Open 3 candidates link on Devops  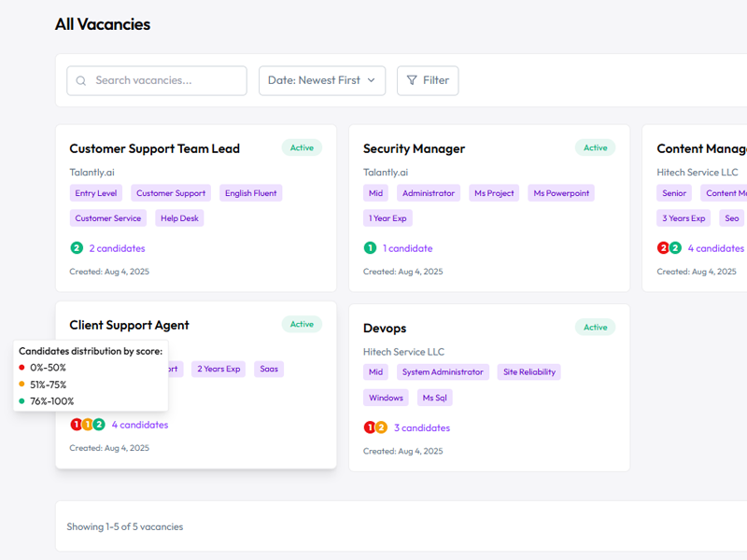tap(421, 427)
